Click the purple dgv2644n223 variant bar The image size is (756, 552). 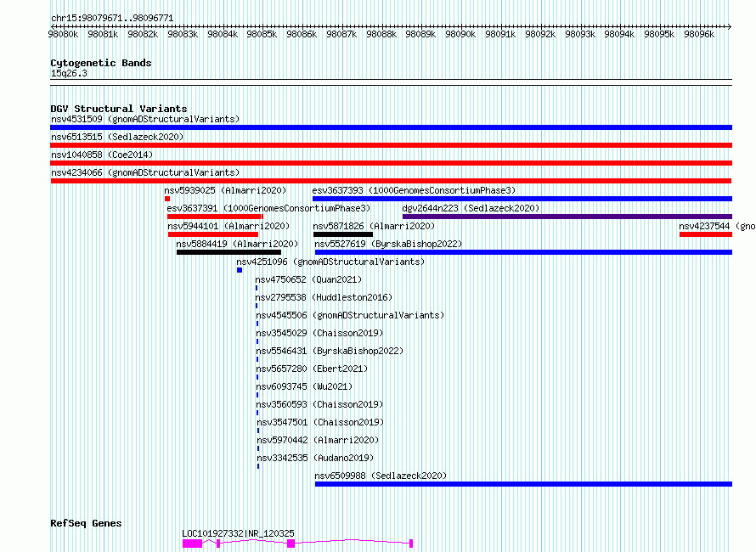567,217
